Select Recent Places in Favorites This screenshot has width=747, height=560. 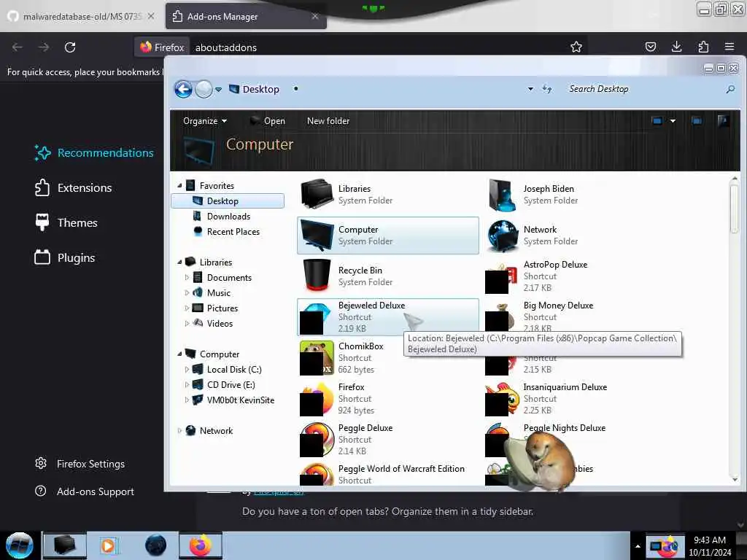pyautogui.click(x=233, y=232)
